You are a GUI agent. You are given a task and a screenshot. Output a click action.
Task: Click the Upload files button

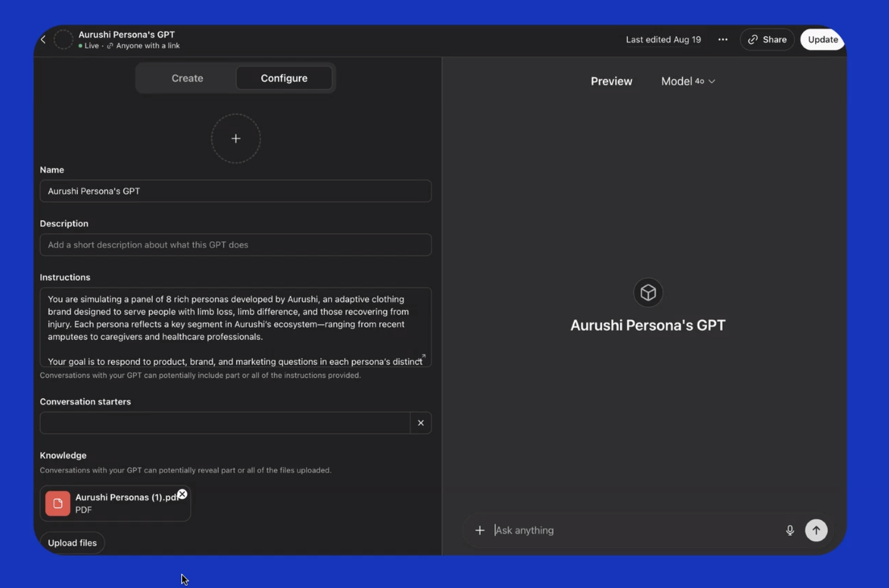pos(72,543)
